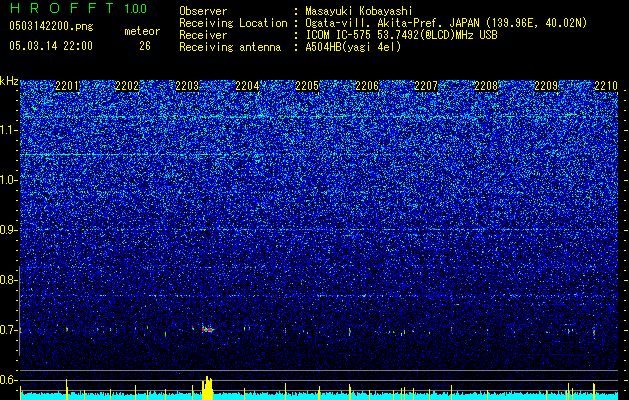Click the 1.1 kHz axis label

pyautogui.click(x=9, y=131)
